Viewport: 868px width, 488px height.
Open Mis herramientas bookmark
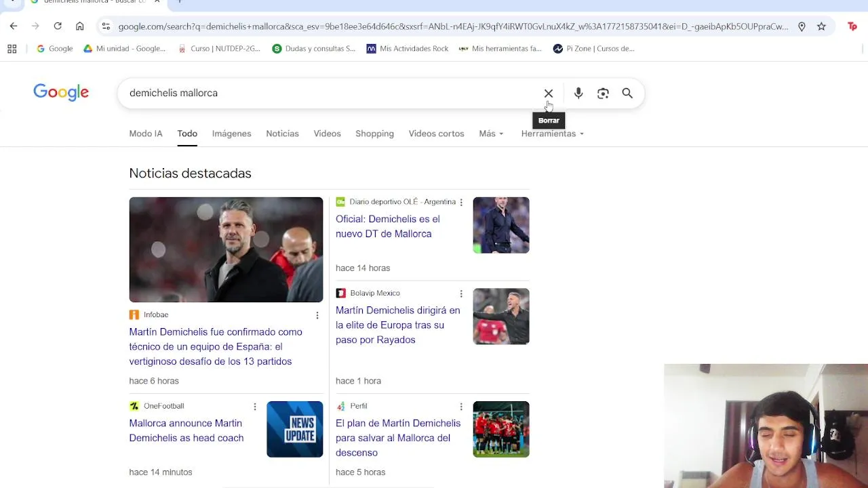pyautogui.click(x=500, y=49)
